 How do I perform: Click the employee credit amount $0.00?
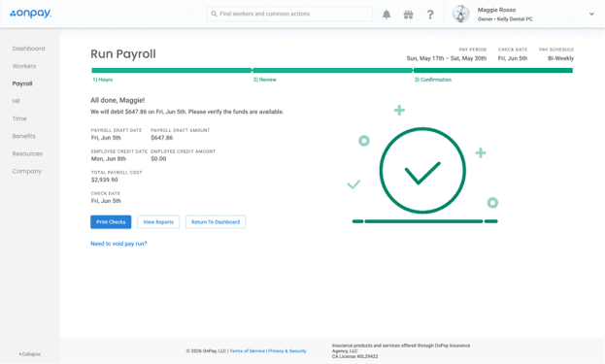coord(158,158)
